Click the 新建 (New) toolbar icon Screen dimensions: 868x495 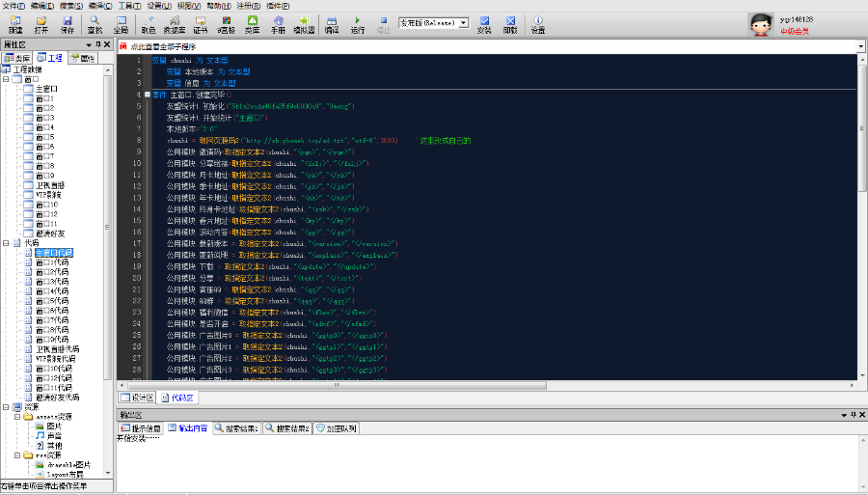coord(14,25)
